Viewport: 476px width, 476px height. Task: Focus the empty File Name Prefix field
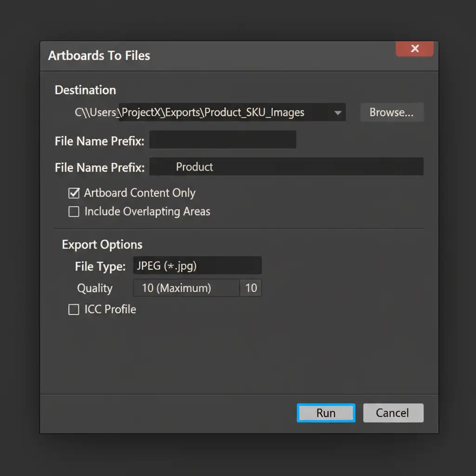pyautogui.click(x=223, y=139)
